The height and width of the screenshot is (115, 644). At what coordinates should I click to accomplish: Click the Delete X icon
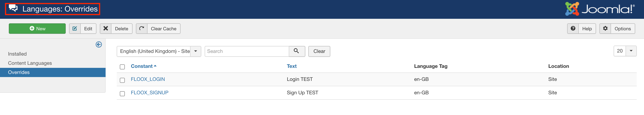click(x=106, y=28)
